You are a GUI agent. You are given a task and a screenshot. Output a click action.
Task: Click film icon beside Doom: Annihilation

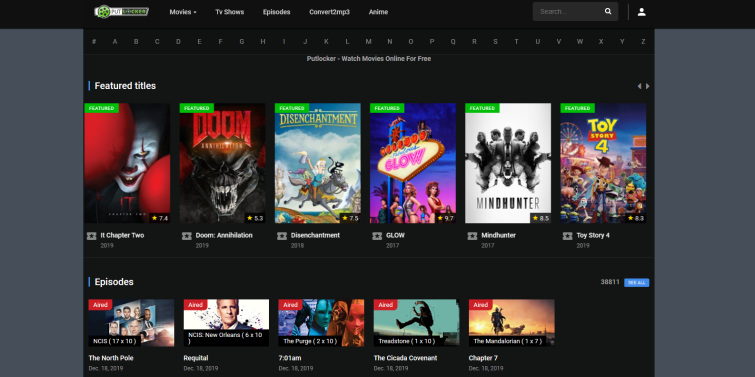click(187, 236)
